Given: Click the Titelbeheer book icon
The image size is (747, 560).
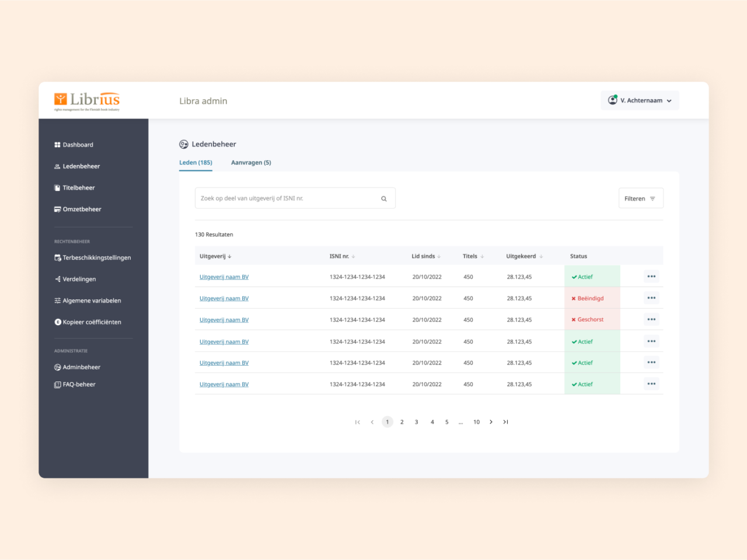Looking at the screenshot, I should (57, 187).
